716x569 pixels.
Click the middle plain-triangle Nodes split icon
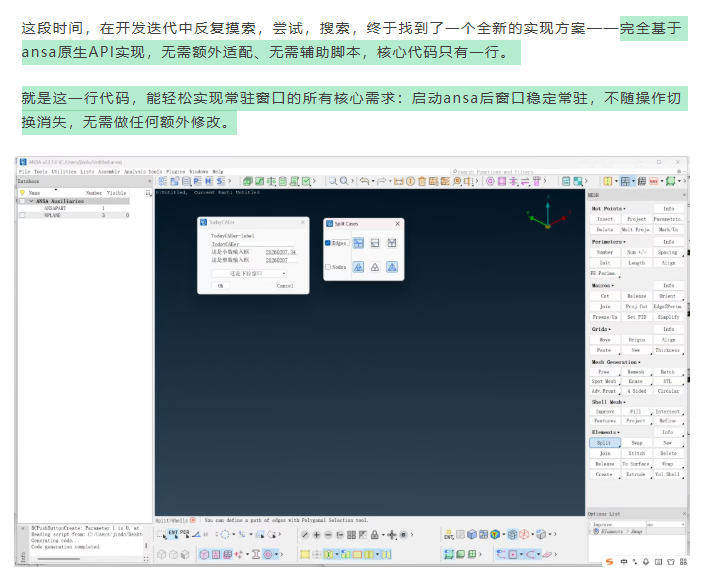pos(375,267)
